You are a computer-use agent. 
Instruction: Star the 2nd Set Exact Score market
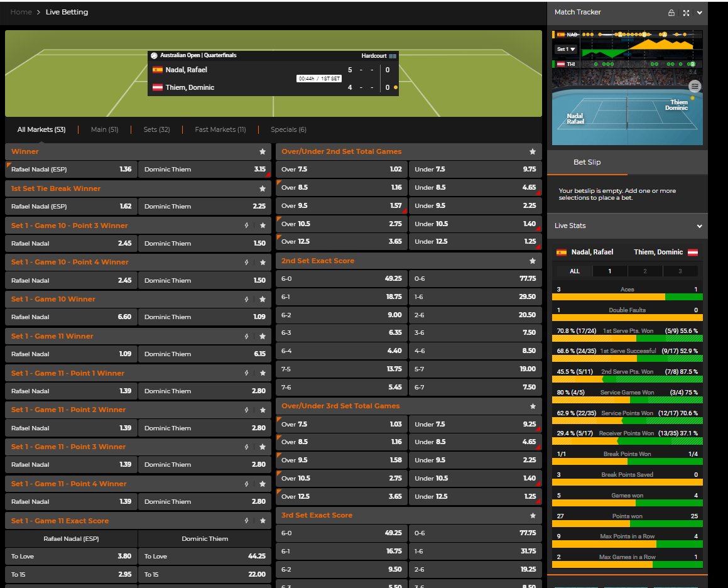(x=533, y=261)
